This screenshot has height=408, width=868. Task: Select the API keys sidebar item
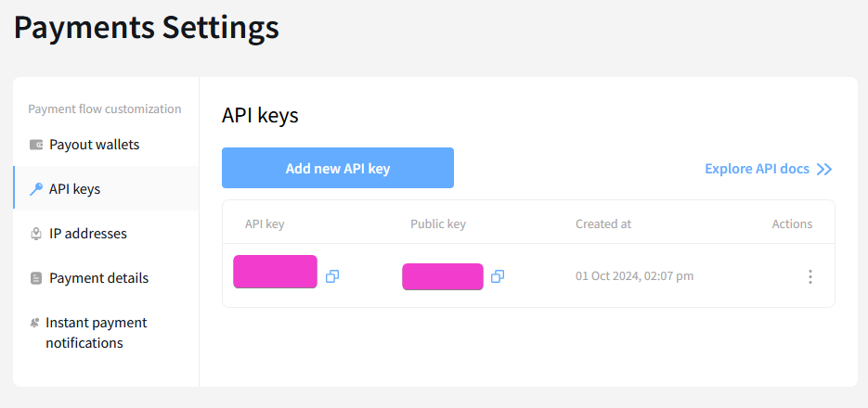pyautogui.click(x=106, y=189)
